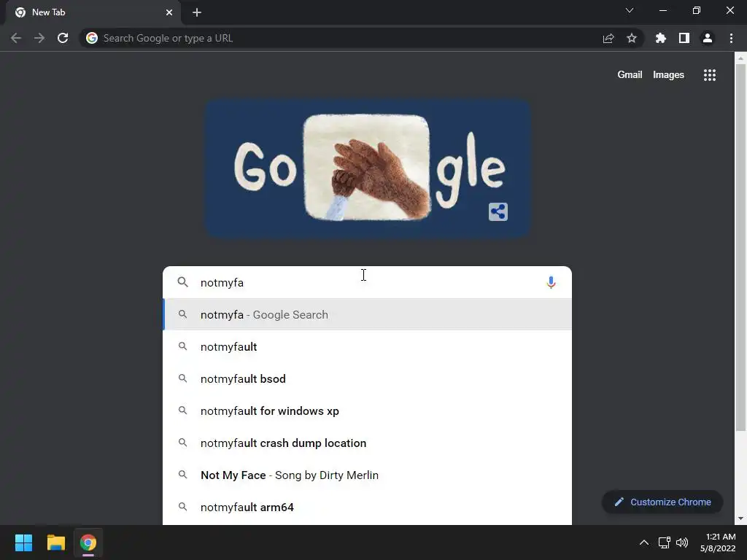747x560 pixels.
Task: Select "notmyfa - Google Search" suggestion
Action: coord(367,315)
